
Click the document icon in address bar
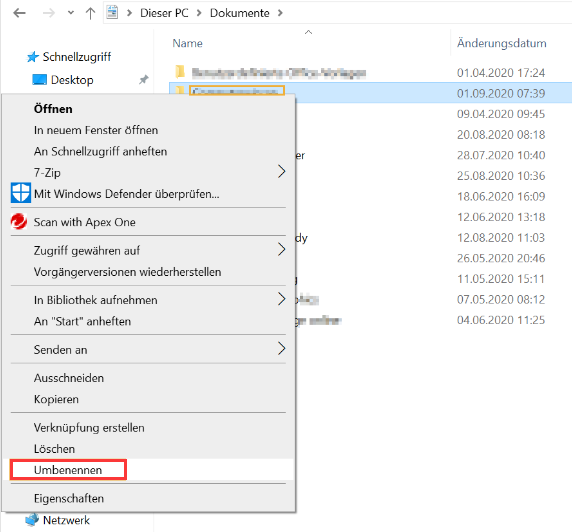coord(112,12)
